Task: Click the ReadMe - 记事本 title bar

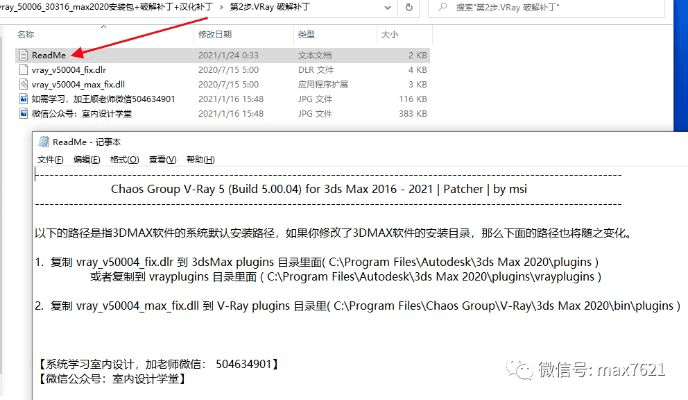Action: 360,142
